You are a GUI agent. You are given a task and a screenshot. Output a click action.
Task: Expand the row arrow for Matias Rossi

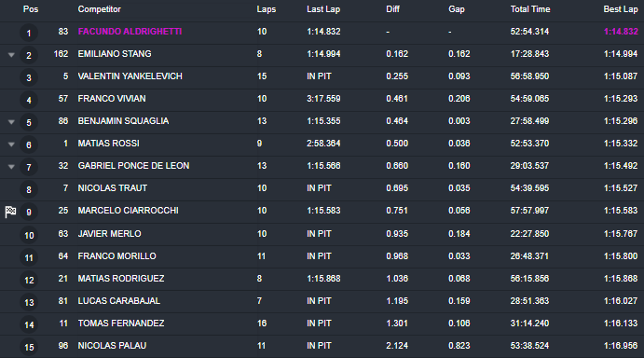[x=11, y=145]
